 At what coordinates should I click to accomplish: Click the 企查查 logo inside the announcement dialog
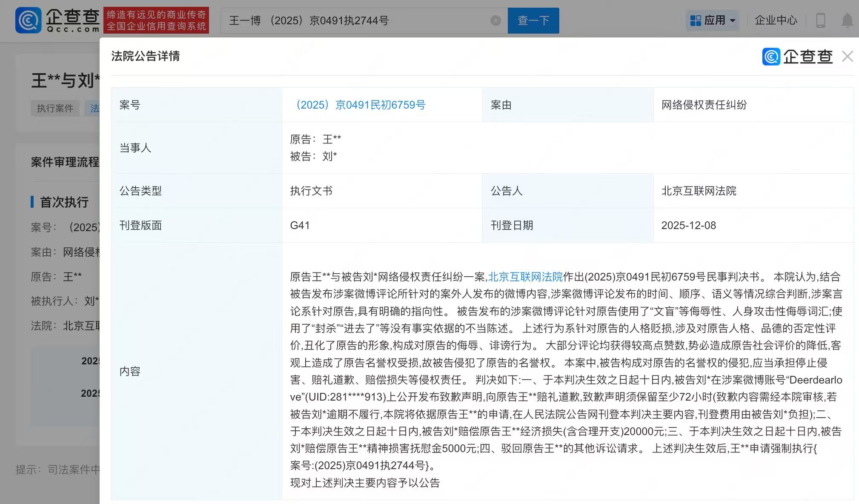click(x=797, y=56)
